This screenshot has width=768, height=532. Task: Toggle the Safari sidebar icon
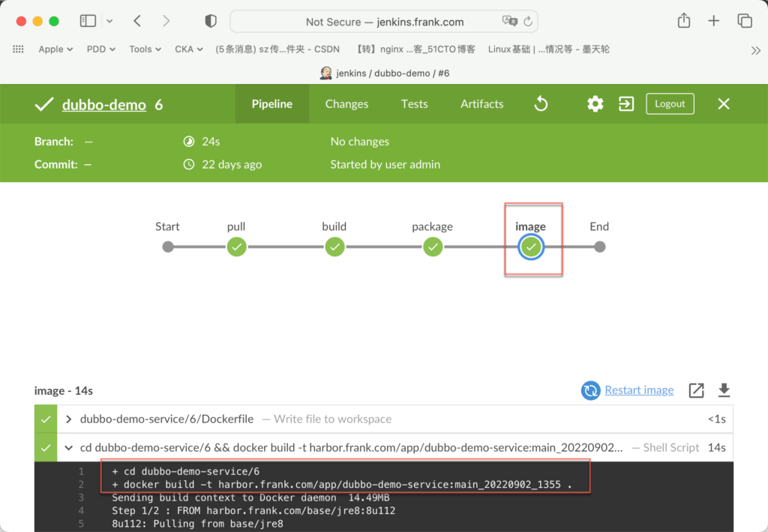tap(88, 21)
